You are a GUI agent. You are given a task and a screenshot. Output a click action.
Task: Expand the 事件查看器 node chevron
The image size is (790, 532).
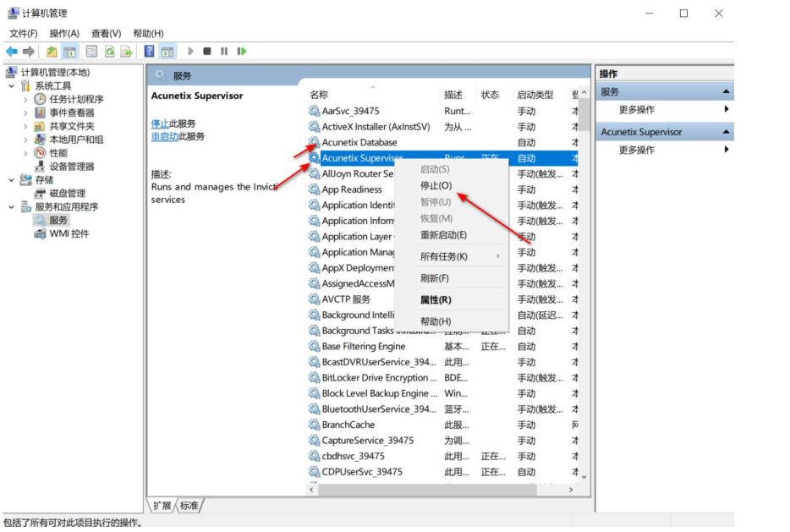[x=25, y=113]
